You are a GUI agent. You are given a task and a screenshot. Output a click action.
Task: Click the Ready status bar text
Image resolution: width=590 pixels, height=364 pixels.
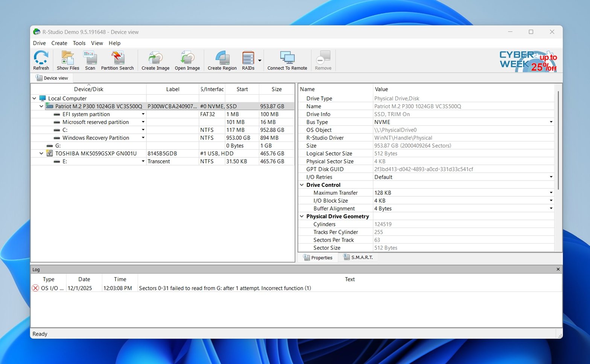[x=40, y=334]
